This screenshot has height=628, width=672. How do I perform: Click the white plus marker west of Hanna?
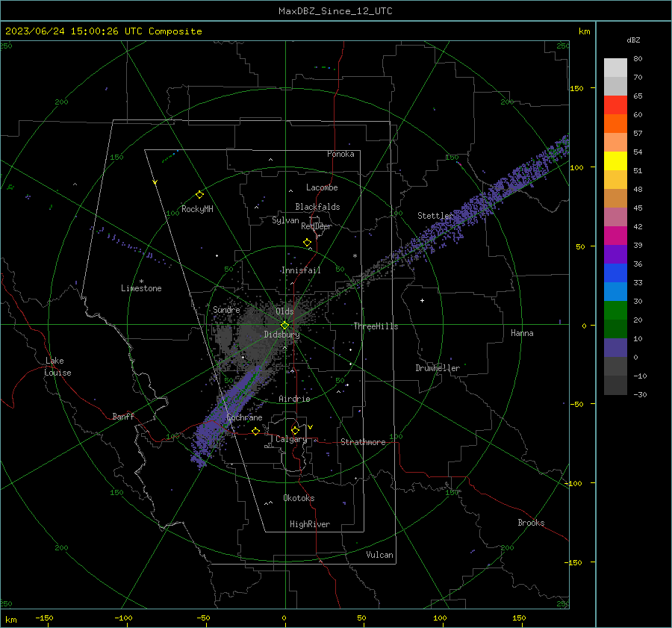pos(422,300)
